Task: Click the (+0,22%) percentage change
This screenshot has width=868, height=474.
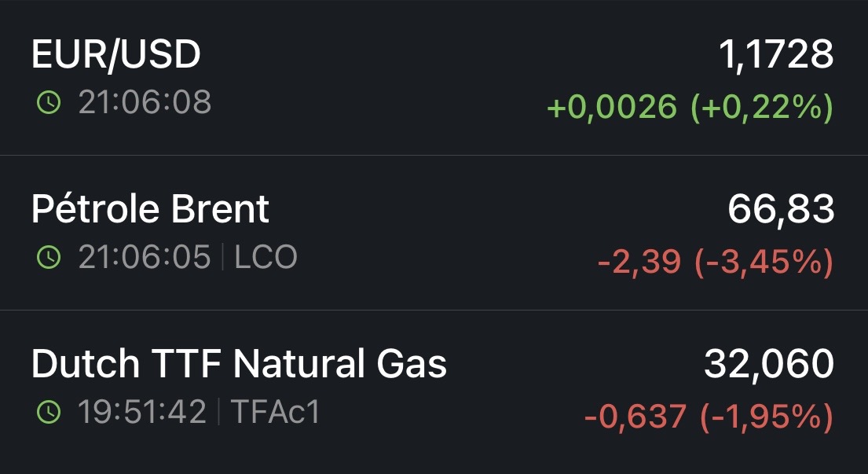Action: tap(761, 108)
